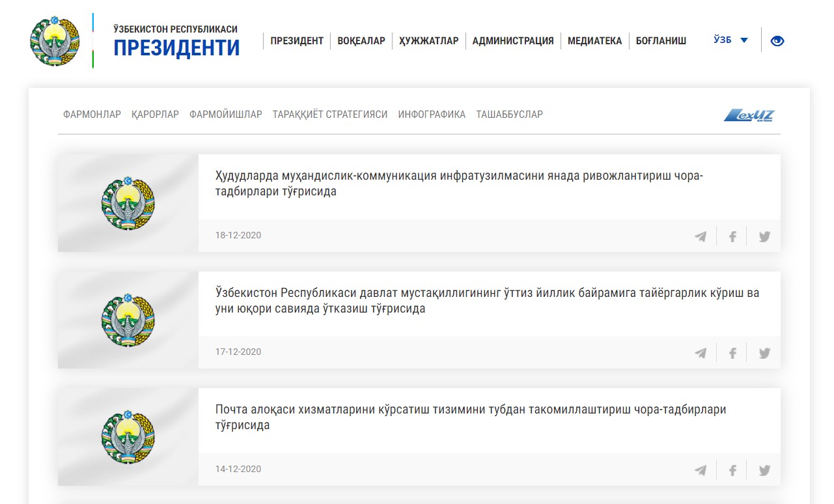Viewport: 834px width, 504px height.
Task: Open the LexUZ on-line logo link
Action: 749,115
